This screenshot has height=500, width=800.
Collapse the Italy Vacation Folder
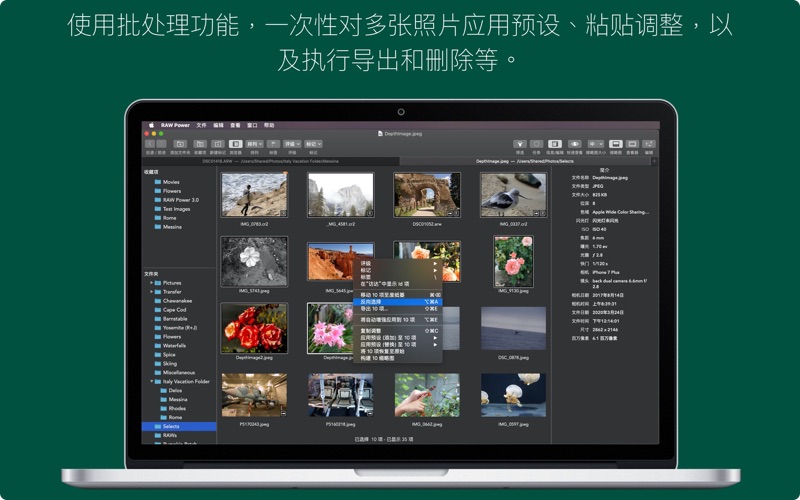[x=152, y=381]
